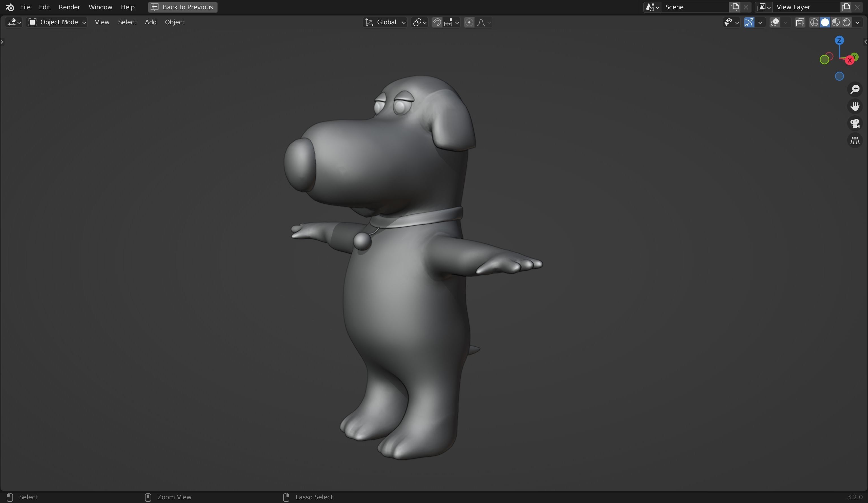
Task: Open the viewport shading options dropdown
Action: [857, 22]
